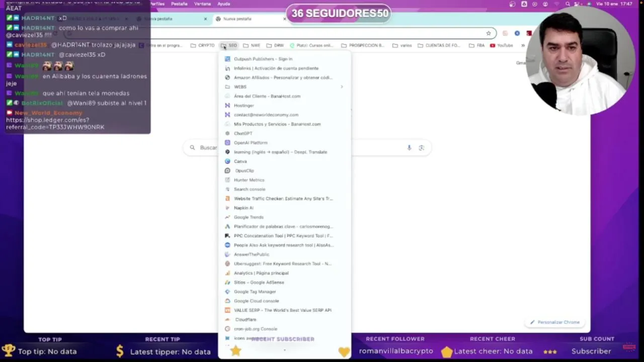
Task: Close the first Nueva pestaña tab
Action: tap(205, 19)
